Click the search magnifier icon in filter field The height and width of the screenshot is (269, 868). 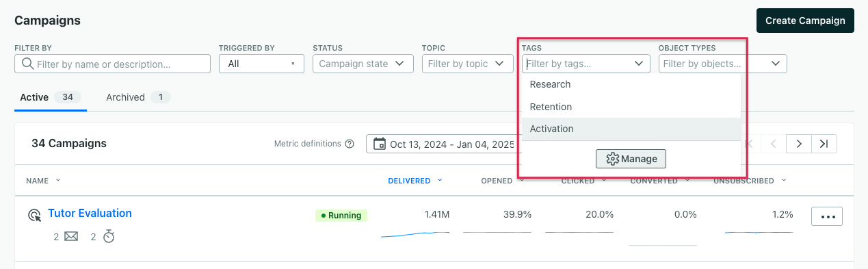point(28,64)
